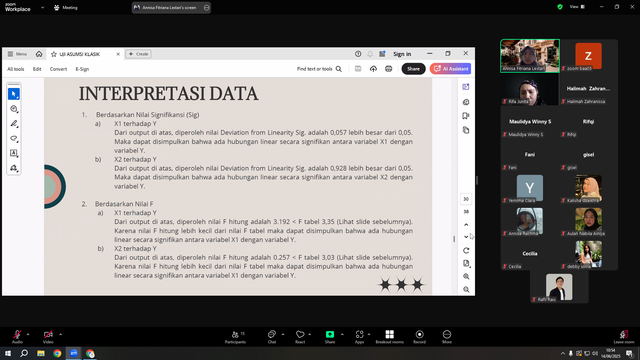Open More options in Zoom toolbar

447,337
